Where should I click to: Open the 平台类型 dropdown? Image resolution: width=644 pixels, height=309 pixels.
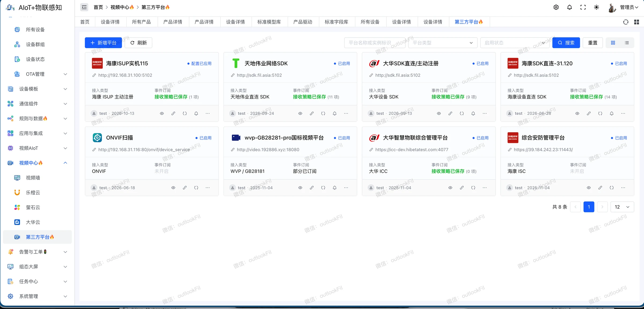click(x=443, y=43)
